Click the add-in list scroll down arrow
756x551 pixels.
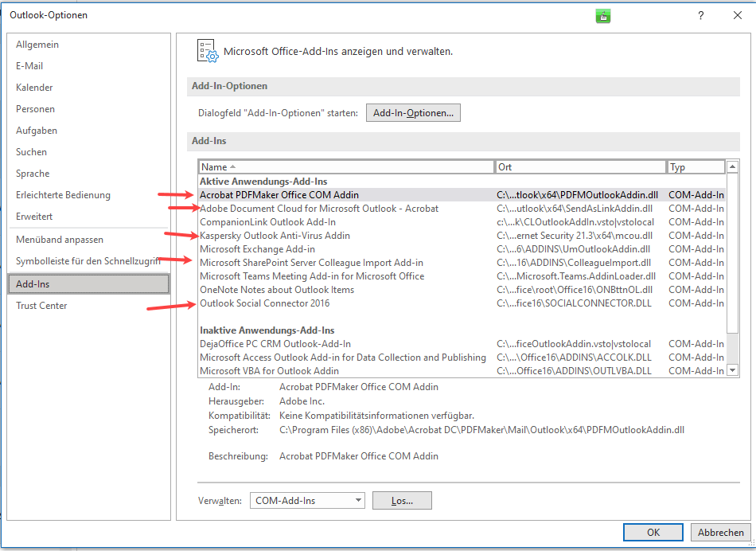(732, 370)
